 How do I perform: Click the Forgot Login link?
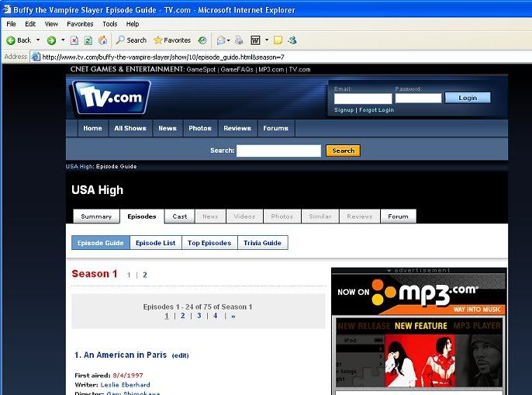[x=377, y=110]
